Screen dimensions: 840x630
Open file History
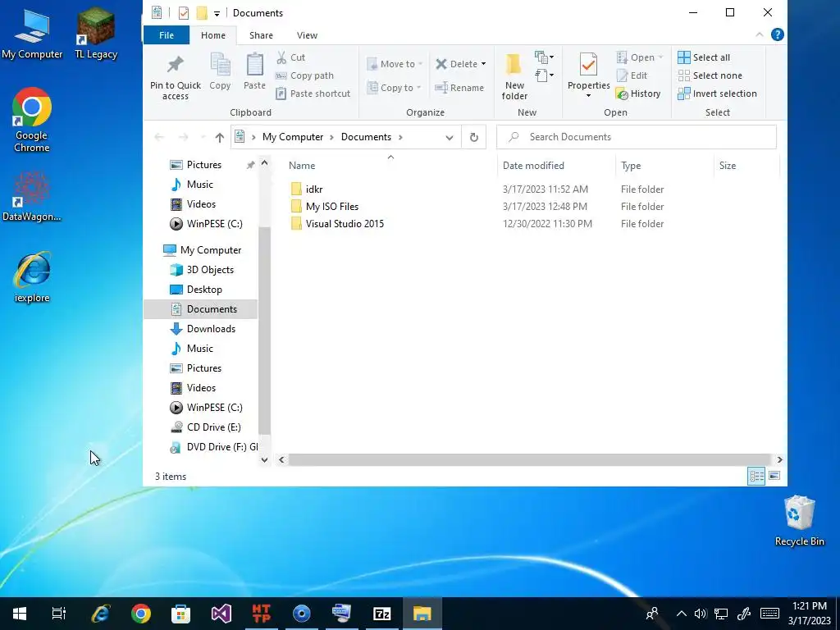(638, 94)
